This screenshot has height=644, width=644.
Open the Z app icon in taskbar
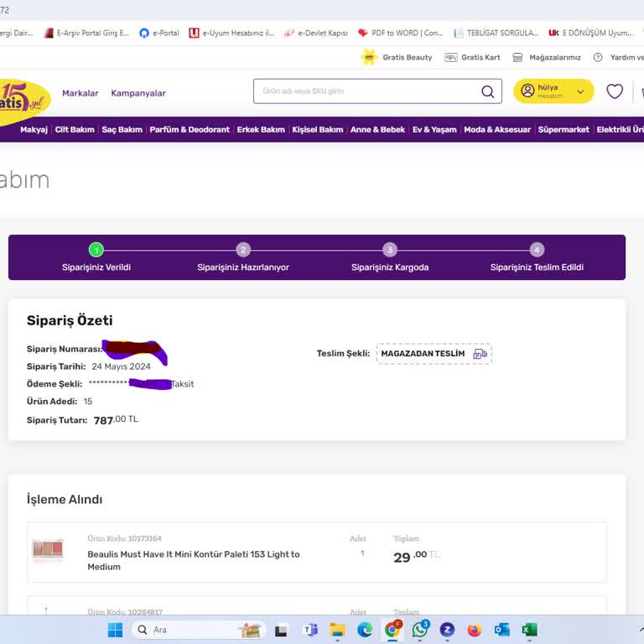coord(447,630)
